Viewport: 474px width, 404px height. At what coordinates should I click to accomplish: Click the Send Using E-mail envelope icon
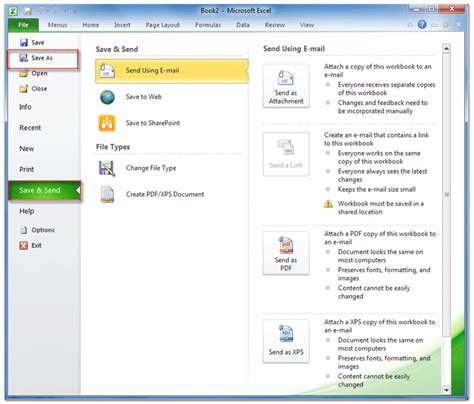pos(107,71)
